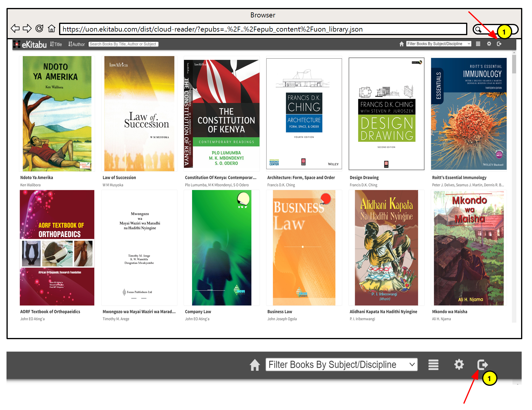Click author W M Musyoka text
This screenshot has height=410, width=532.
coord(113,185)
